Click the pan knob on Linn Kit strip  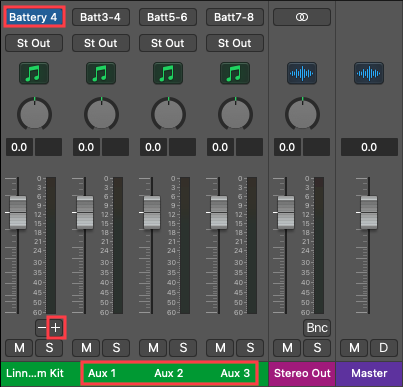point(34,114)
